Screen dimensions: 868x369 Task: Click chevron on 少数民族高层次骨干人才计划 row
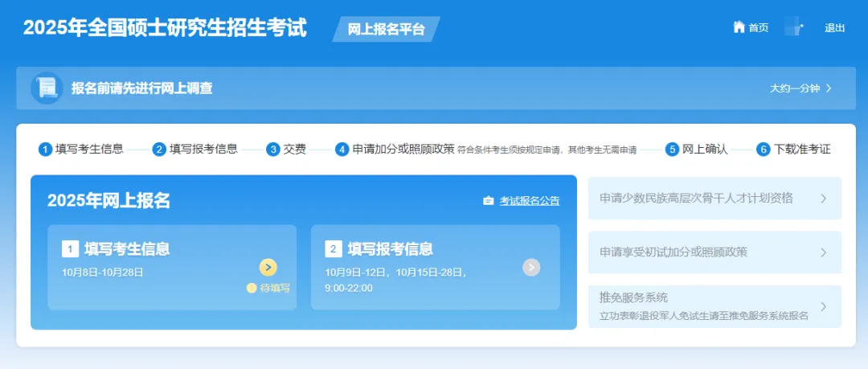coord(824,199)
